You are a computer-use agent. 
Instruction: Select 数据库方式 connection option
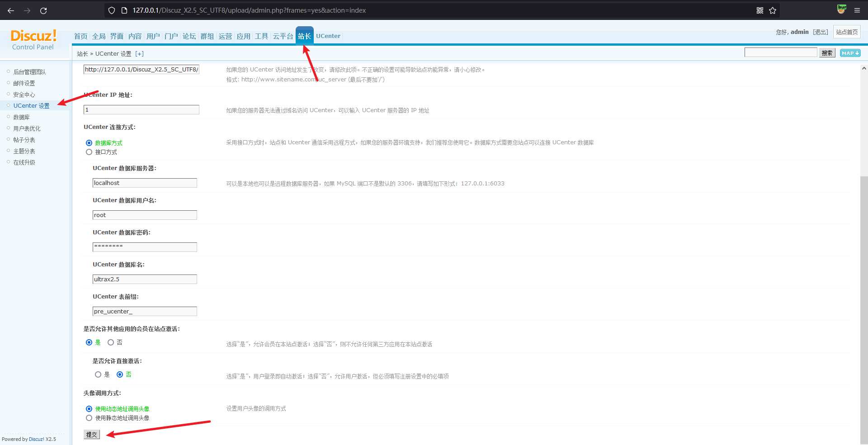coord(89,143)
